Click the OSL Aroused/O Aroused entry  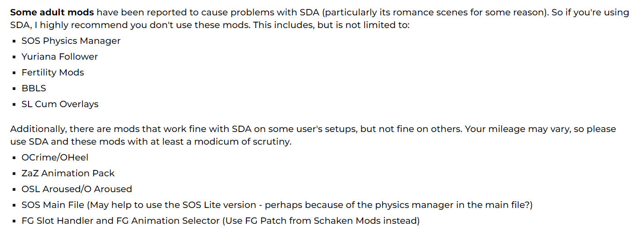pos(77,189)
